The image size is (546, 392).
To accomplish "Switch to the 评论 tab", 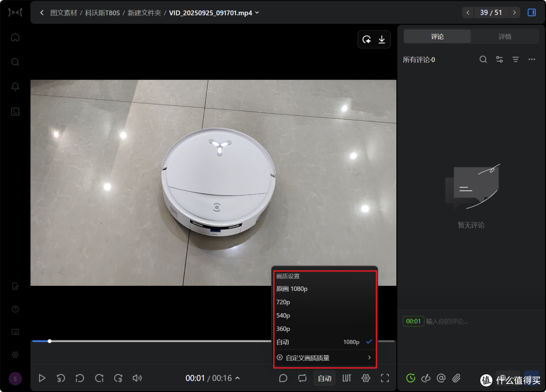I will click(437, 36).
